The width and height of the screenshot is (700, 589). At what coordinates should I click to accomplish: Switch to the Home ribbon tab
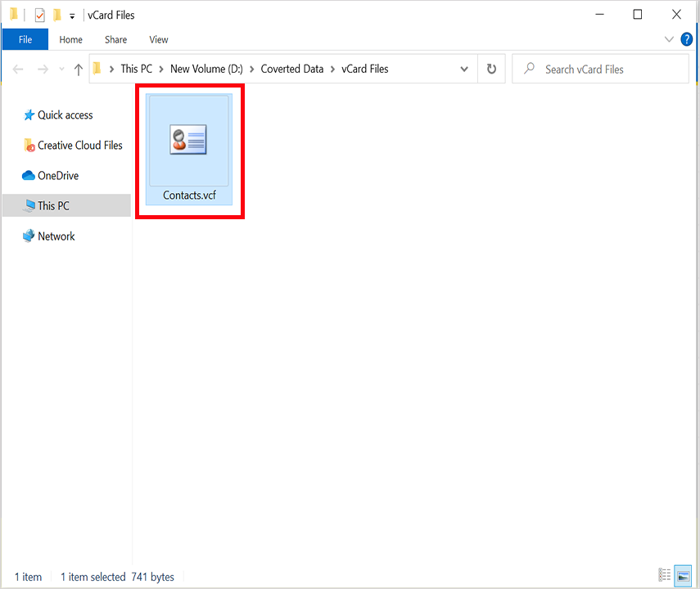click(70, 40)
